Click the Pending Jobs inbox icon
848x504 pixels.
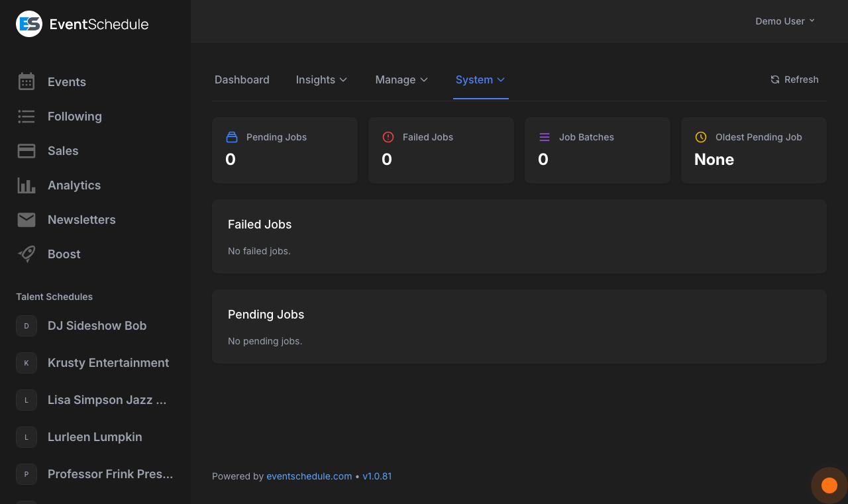coord(232,137)
